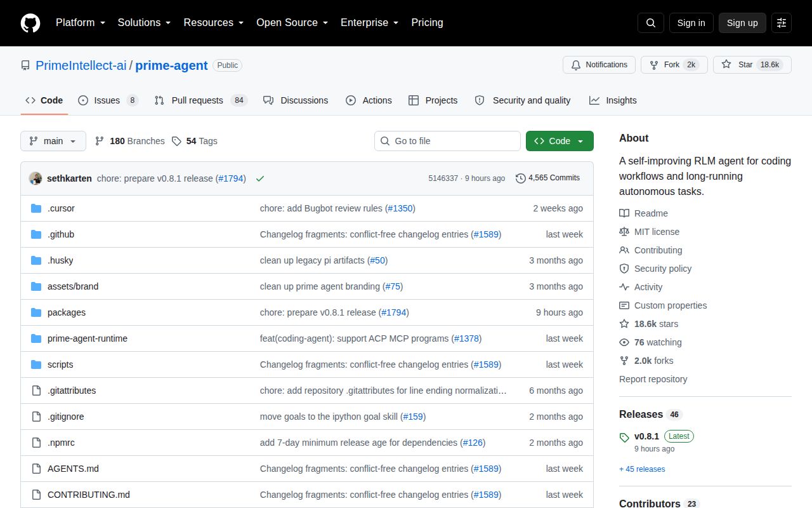Click the .cursor folder icon
Viewport: 812px width, 508px height.
(x=36, y=208)
